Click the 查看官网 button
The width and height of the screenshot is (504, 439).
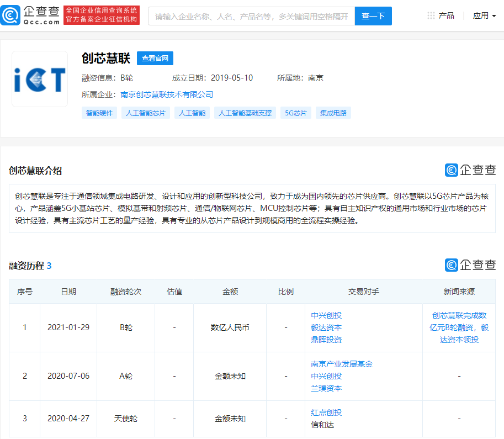[x=155, y=58]
